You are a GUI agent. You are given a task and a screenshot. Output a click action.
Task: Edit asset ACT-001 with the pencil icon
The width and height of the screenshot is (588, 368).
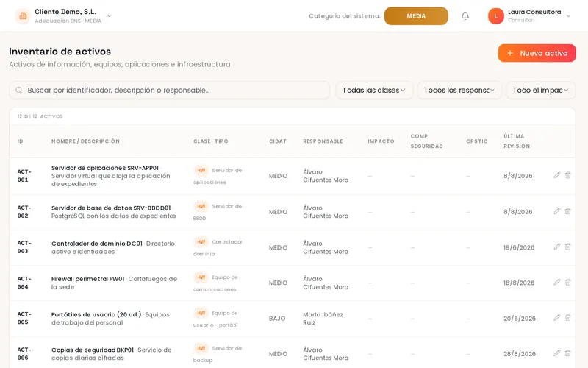(557, 175)
